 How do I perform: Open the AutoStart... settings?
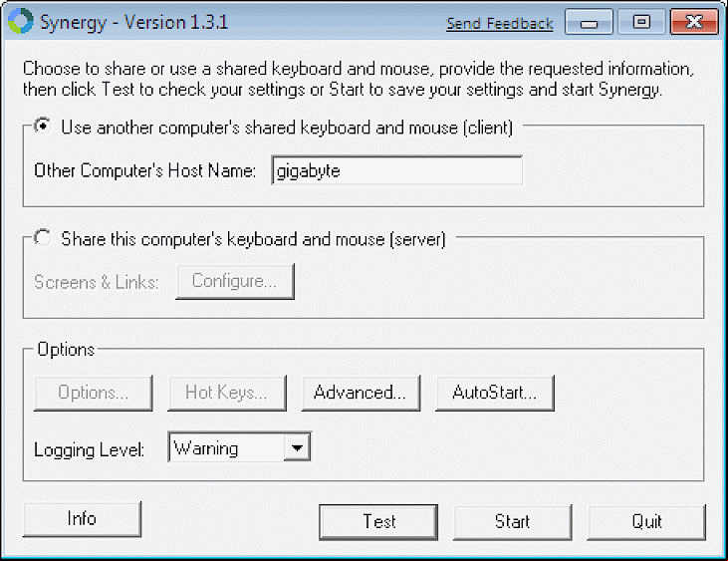click(495, 393)
